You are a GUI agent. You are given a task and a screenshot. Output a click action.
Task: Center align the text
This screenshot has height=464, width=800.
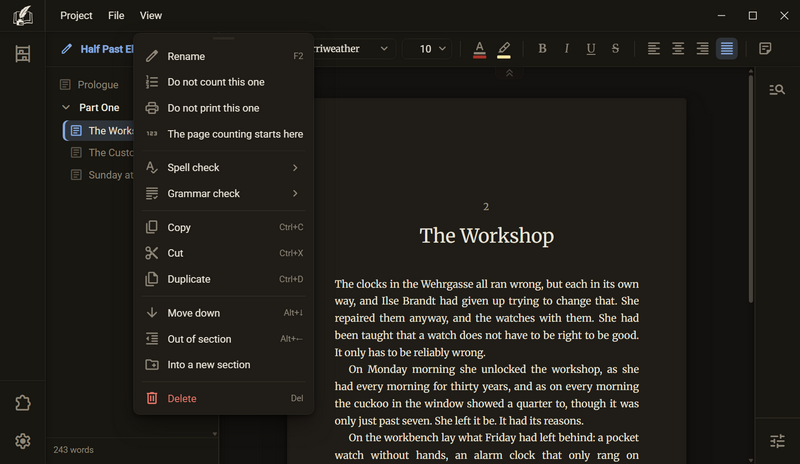pyautogui.click(x=678, y=48)
